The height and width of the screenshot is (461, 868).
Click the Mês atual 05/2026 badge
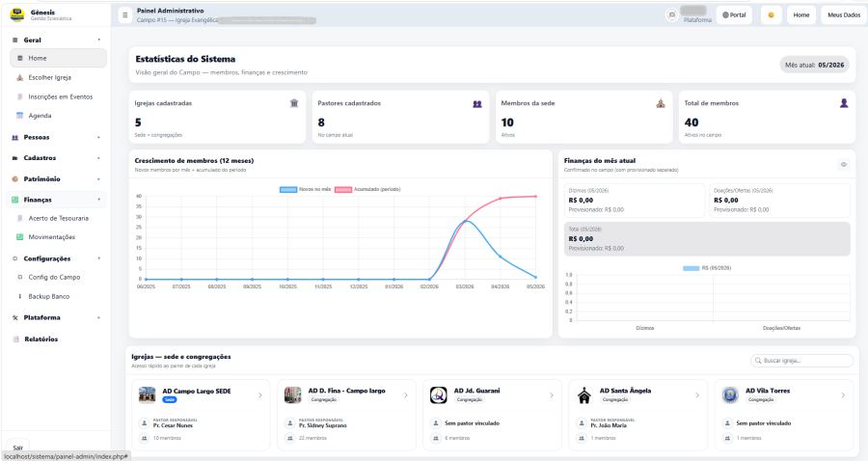pyautogui.click(x=814, y=65)
